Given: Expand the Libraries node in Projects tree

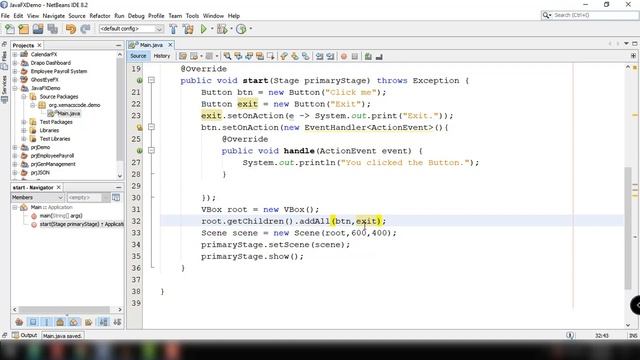Looking at the screenshot, I should [x=24, y=131].
